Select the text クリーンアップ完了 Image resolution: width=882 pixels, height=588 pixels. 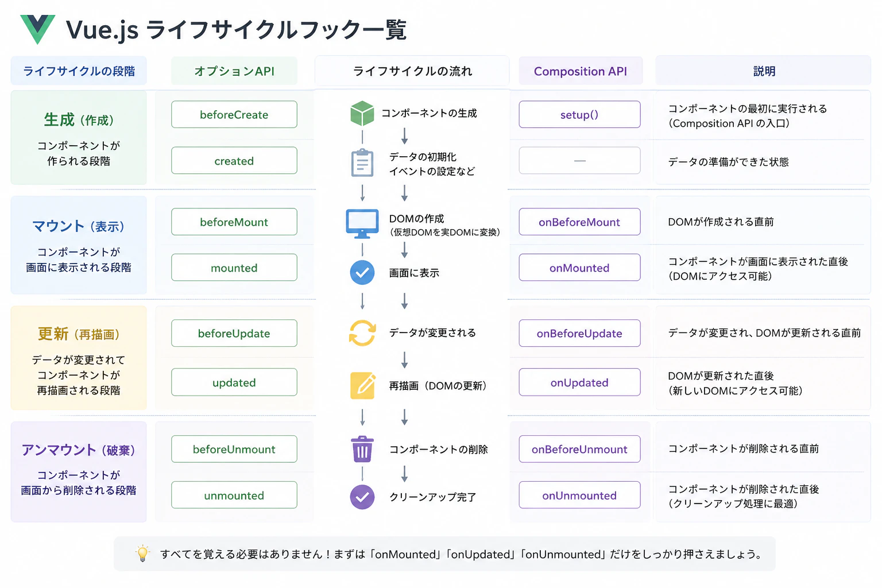(x=433, y=497)
